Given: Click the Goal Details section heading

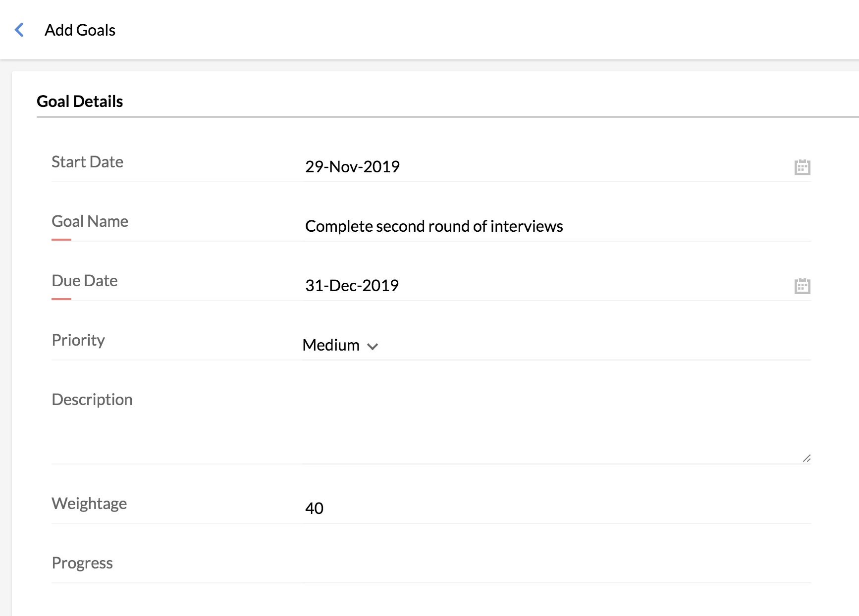Looking at the screenshot, I should 80,102.
